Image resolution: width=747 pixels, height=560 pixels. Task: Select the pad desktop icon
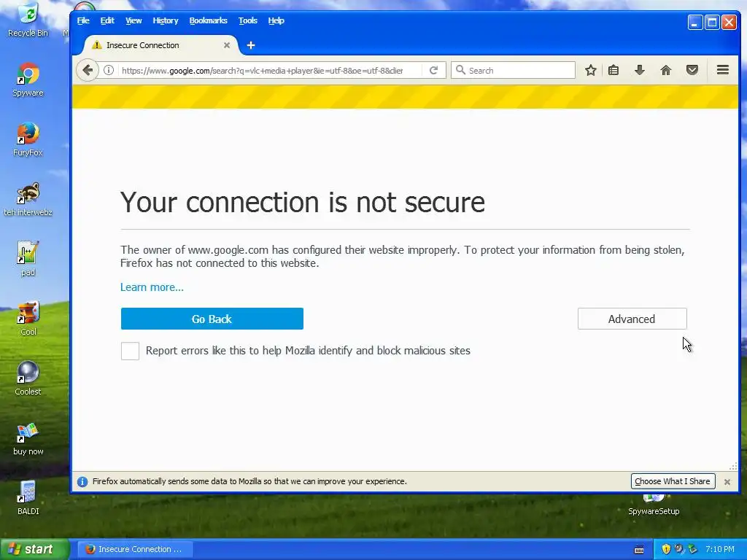click(x=28, y=260)
